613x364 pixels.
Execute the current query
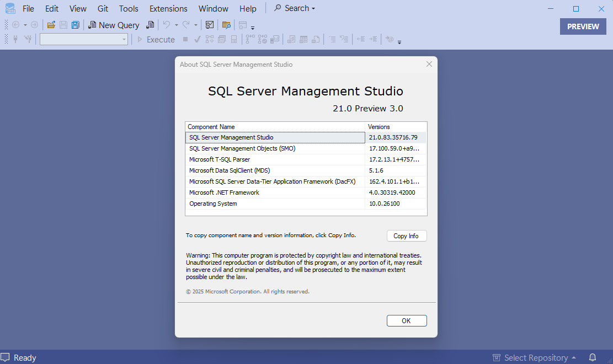(156, 39)
